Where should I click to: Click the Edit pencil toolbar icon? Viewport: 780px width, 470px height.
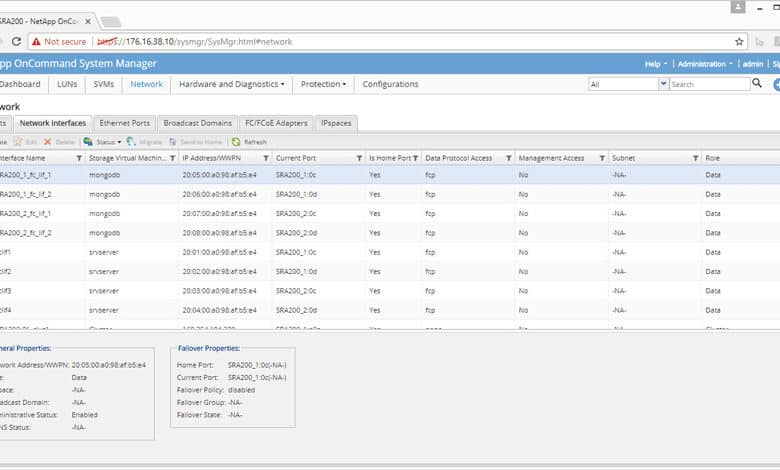18,142
